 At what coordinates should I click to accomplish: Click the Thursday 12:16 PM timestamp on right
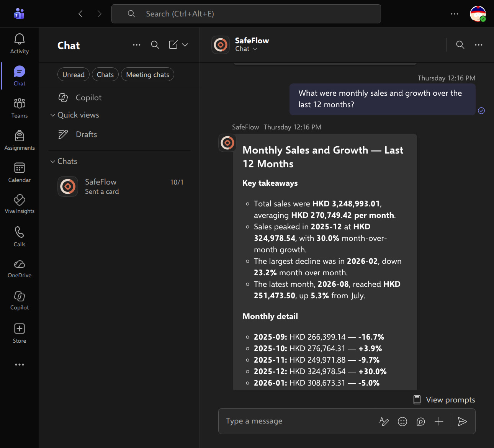pos(447,78)
